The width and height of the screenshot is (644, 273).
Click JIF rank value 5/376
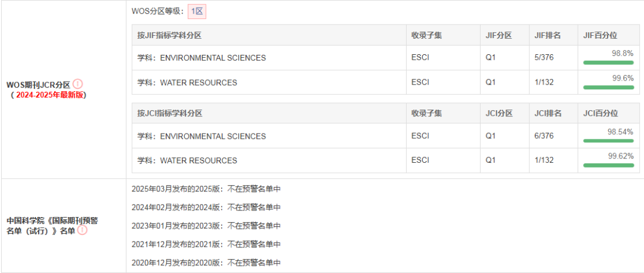pyautogui.click(x=544, y=58)
